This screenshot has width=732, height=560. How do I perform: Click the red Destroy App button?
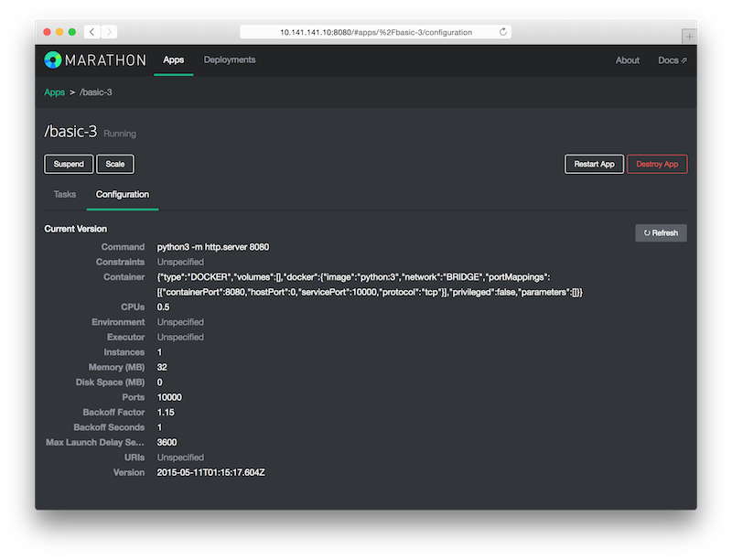[x=657, y=164]
